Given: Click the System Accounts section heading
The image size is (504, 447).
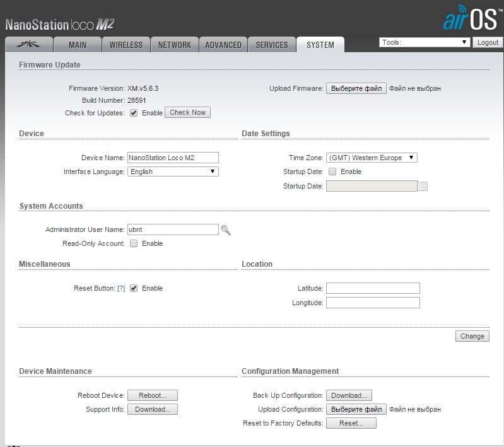Looking at the screenshot, I should click(51, 206).
